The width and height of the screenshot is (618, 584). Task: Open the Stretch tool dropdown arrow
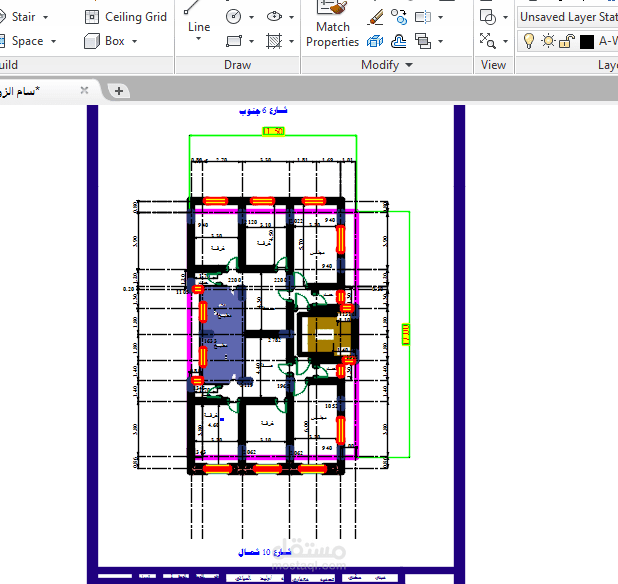[x=441, y=17]
